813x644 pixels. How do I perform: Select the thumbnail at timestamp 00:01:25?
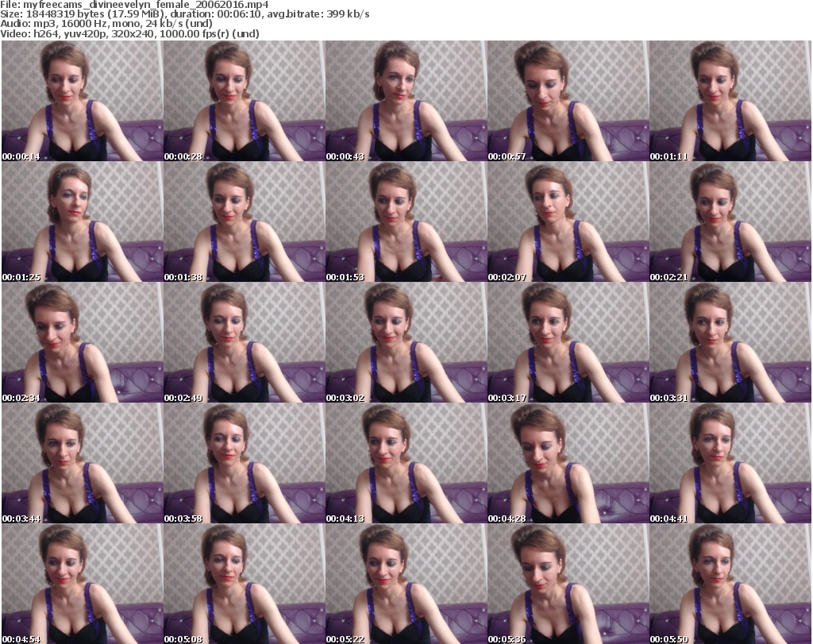click(83, 222)
